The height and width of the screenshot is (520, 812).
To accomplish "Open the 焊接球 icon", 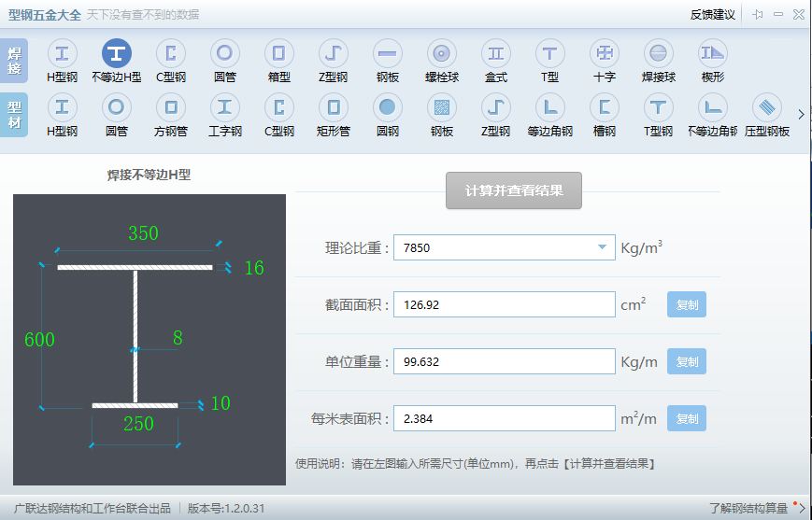I will coord(658,53).
